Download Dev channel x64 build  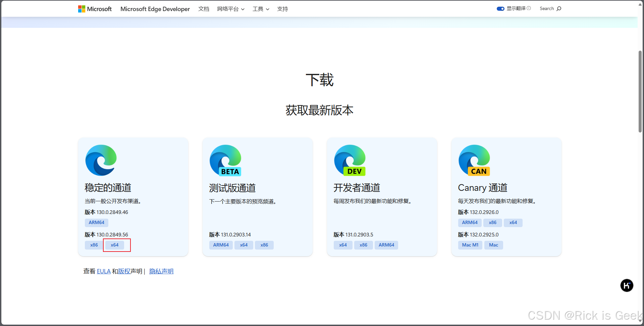pos(343,245)
